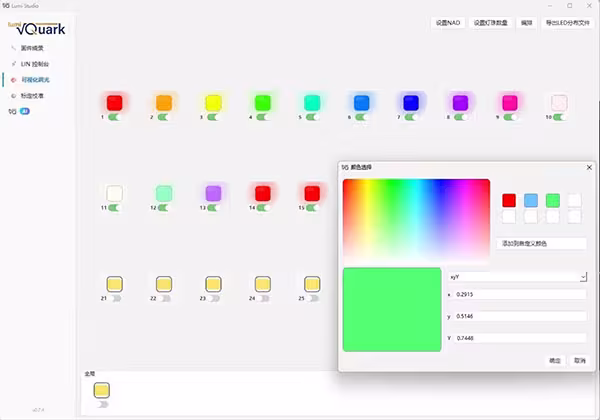Click the Y value field showing 0.7448

pos(520,338)
